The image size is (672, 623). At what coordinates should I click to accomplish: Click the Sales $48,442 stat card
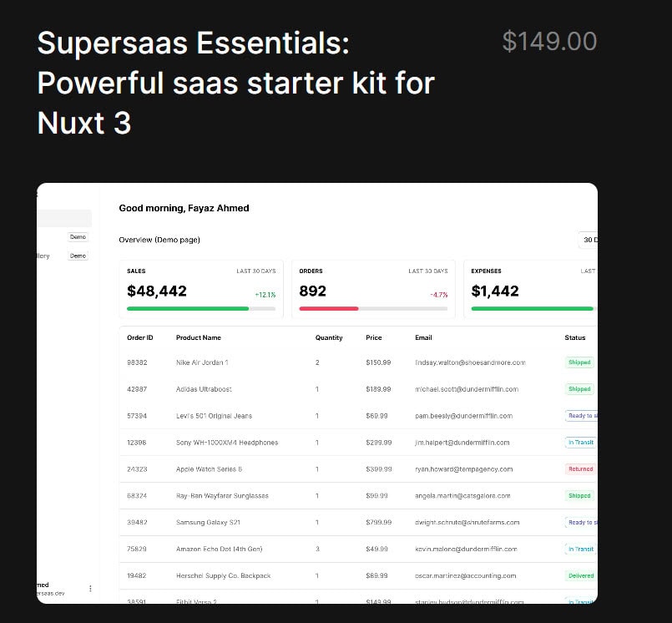[201, 290]
